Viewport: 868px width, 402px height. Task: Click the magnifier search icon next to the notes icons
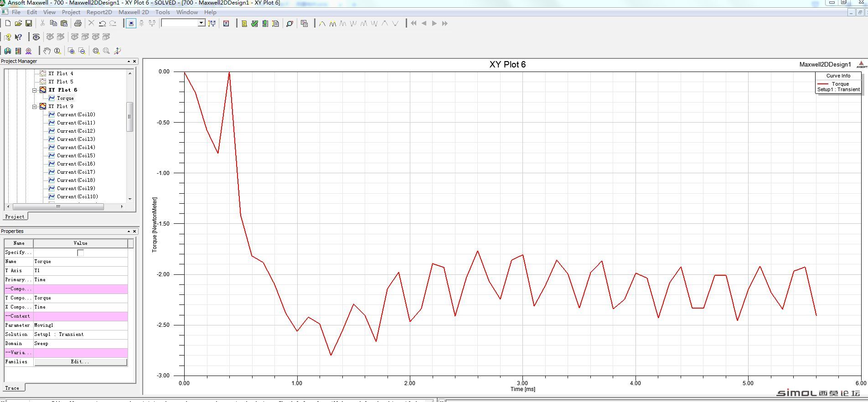(x=289, y=23)
